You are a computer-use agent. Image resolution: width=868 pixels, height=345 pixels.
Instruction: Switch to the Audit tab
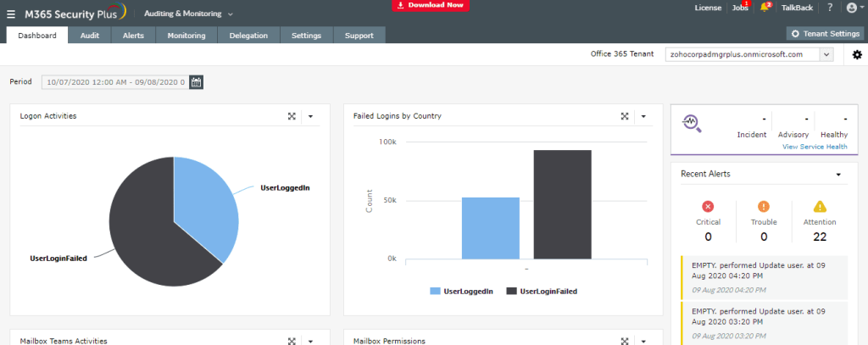tap(90, 36)
